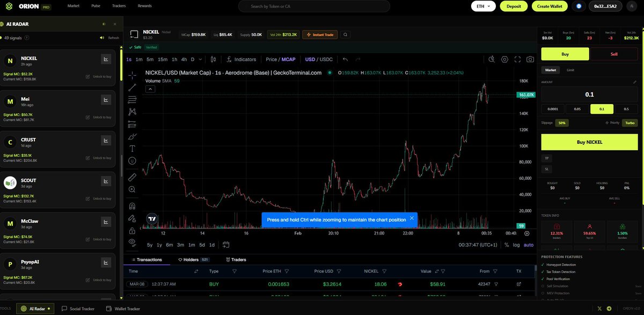
Task: Open chart for NICKEL signal card
Action: pyautogui.click(x=106, y=59)
